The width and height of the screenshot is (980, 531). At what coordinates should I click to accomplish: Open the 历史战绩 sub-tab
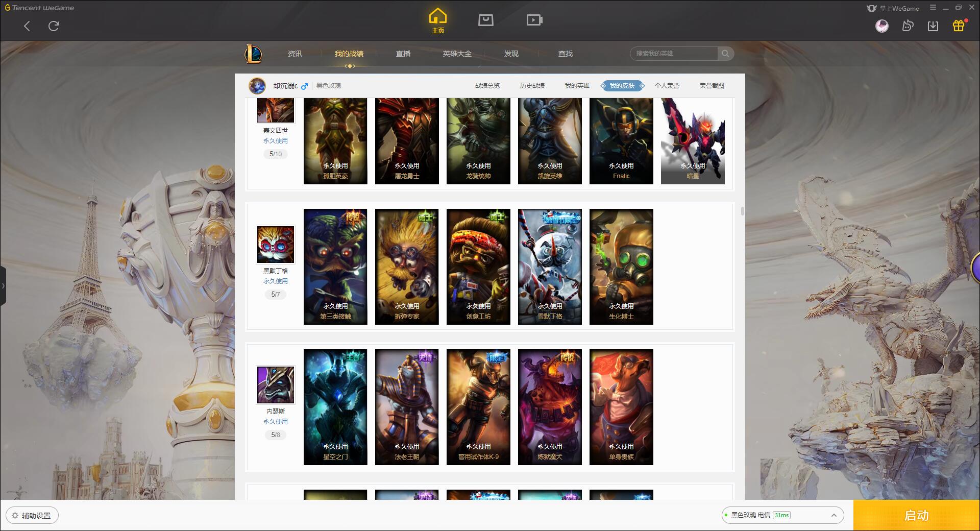click(x=532, y=86)
